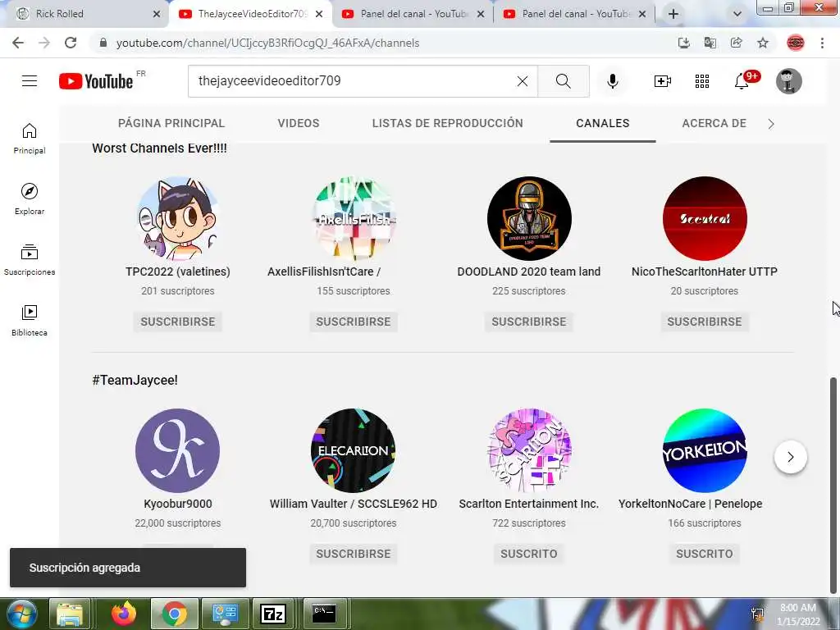Go to Principal in the sidebar

coord(30,139)
